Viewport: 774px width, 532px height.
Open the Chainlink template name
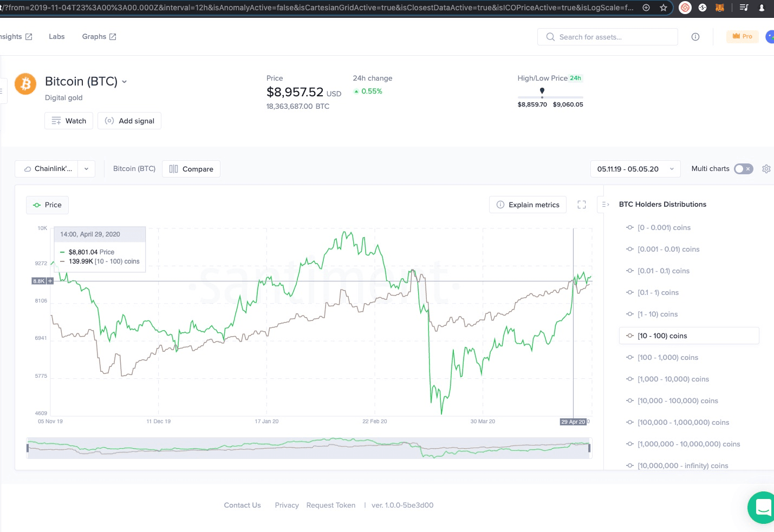48,169
